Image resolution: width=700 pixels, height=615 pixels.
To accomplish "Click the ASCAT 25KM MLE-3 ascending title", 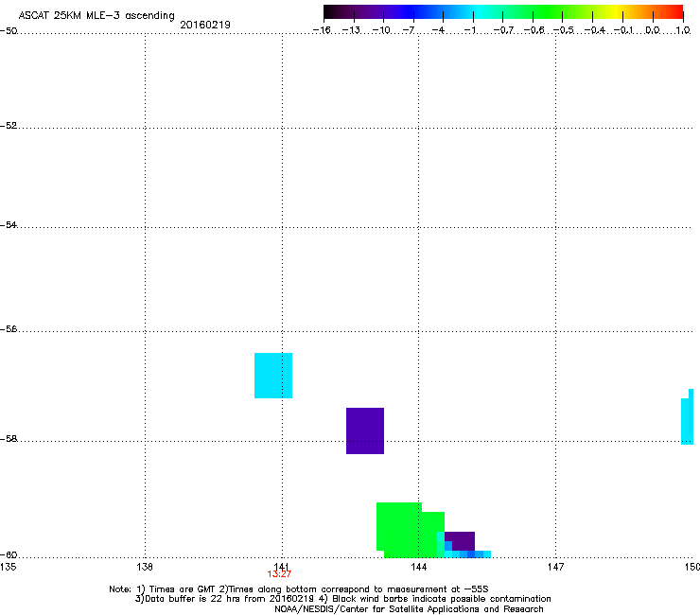I will coord(96,16).
